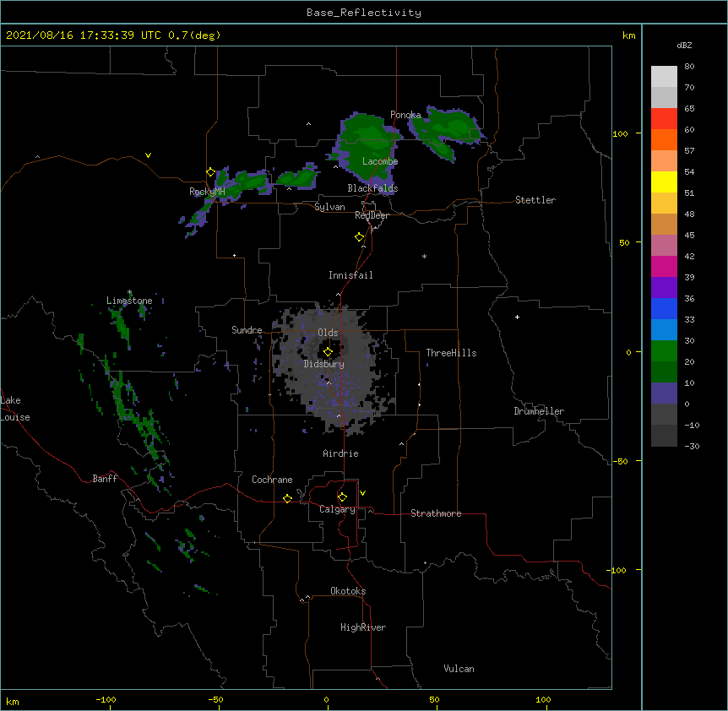Screen dimensions: 728x711
Task: Click the yellow diamond marker below Cochrane
Action: click(287, 498)
